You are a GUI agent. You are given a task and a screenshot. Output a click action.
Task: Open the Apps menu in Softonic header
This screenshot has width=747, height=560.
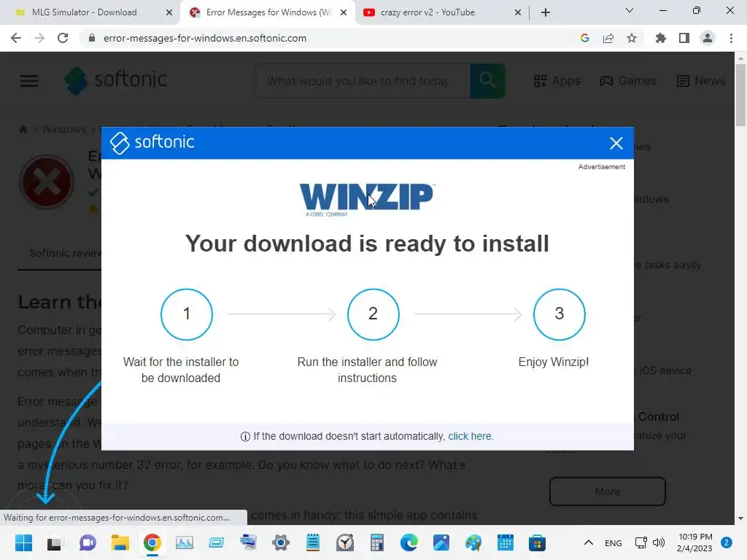click(x=557, y=80)
